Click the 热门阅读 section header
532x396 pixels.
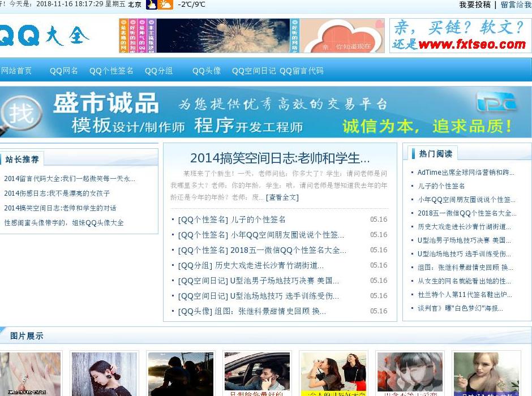coord(435,153)
